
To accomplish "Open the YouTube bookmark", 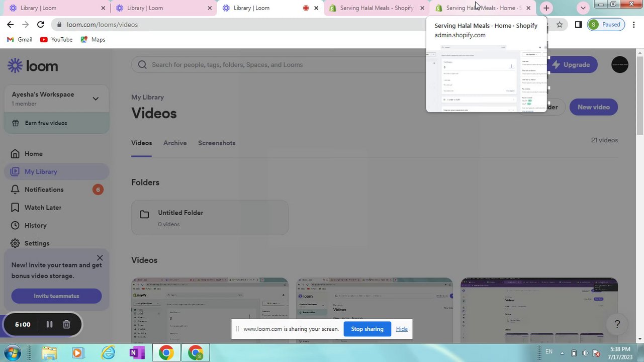I will (56, 39).
